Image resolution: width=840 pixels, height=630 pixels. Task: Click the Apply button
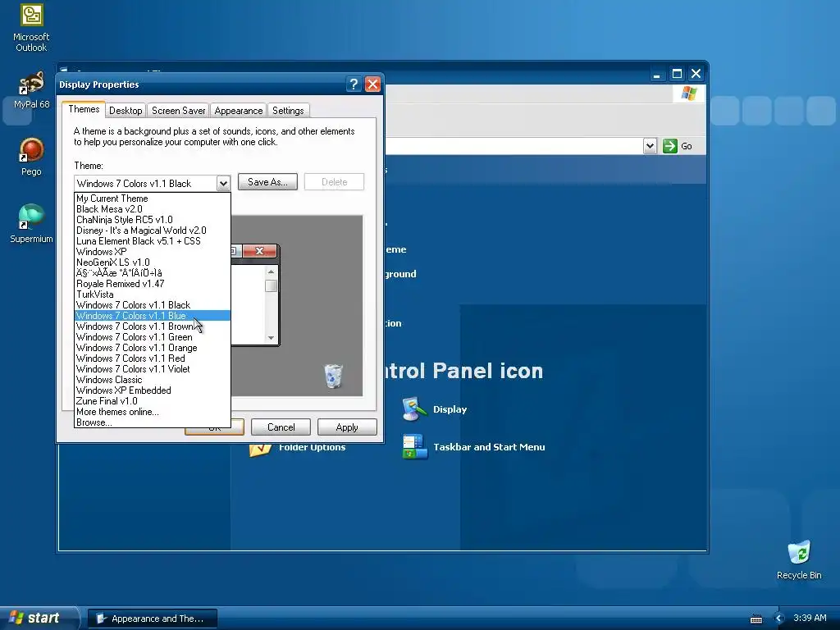click(x=347, y=427)
